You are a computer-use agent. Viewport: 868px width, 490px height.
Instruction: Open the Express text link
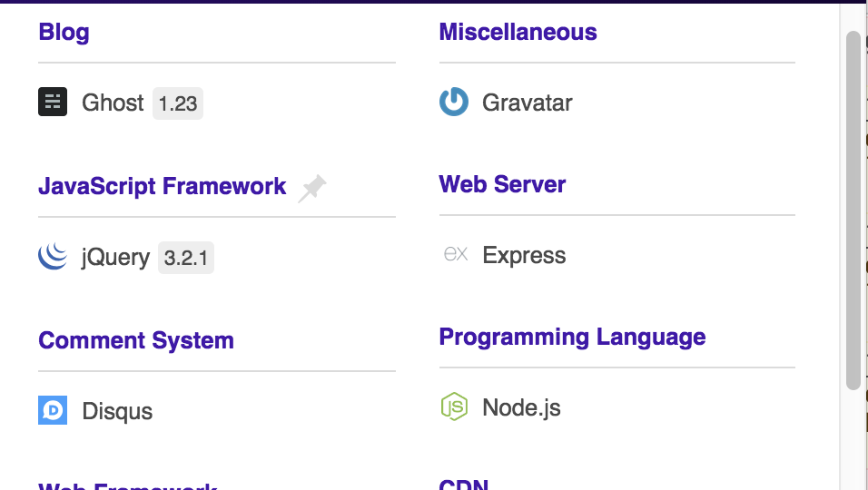(x=524, y=256)
